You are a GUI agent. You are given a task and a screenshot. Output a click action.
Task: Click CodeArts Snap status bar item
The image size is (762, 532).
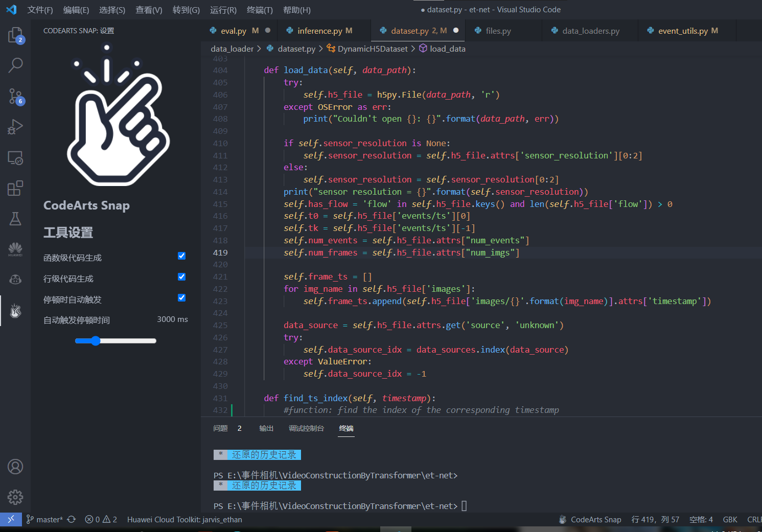click(x=590, y=519)
